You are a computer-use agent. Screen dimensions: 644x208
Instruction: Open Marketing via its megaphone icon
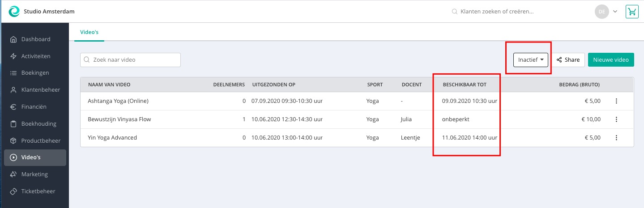coord(13,174)
